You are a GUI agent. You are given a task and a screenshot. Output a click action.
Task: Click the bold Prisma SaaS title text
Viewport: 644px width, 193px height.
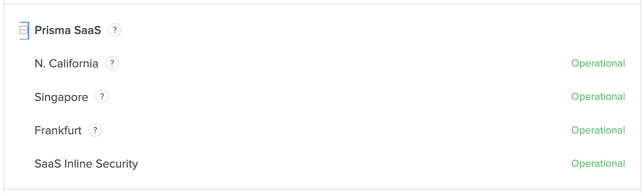click(68, 30)
